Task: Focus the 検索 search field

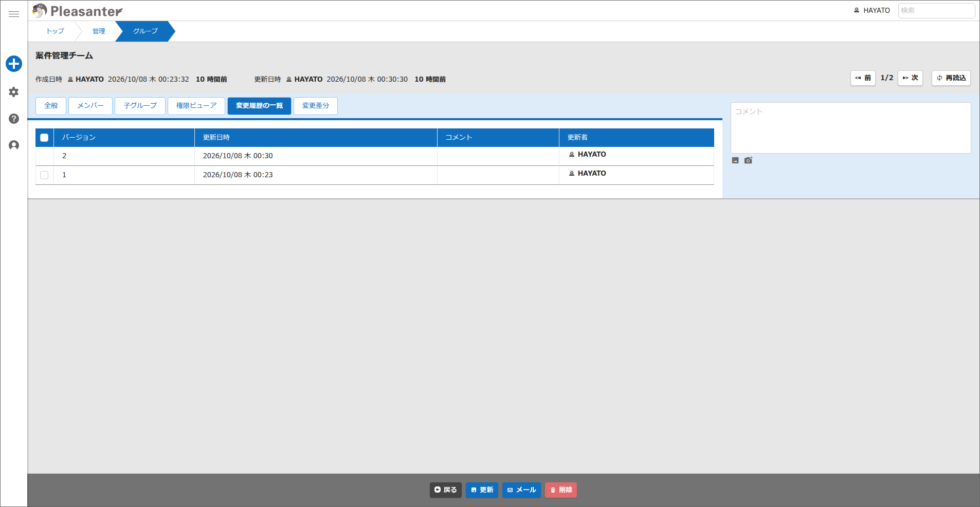Action: [x=936, y=10]
